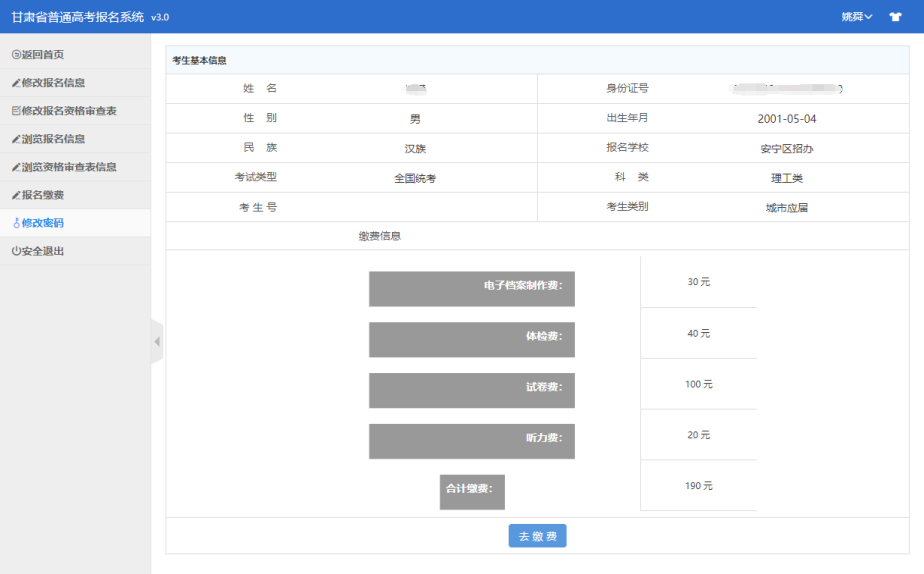
Task: Open 浏览报名信息 in the sidebar
Action: tap(53, 139)
